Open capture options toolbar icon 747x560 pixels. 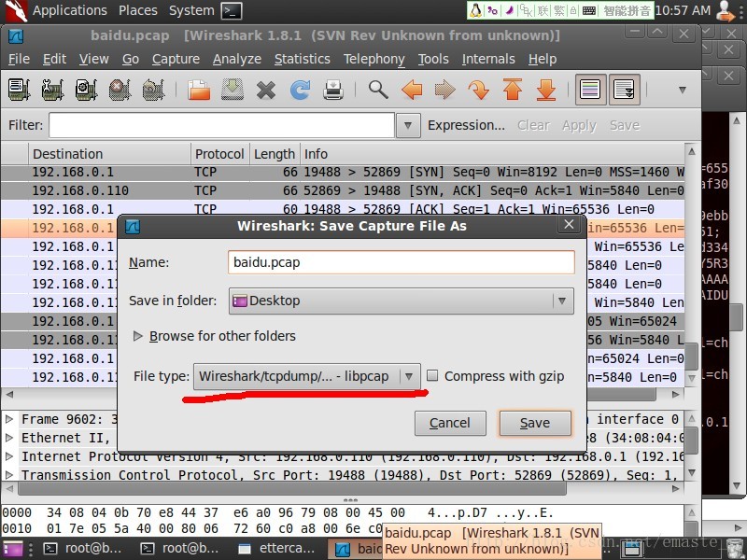[52, 89]
